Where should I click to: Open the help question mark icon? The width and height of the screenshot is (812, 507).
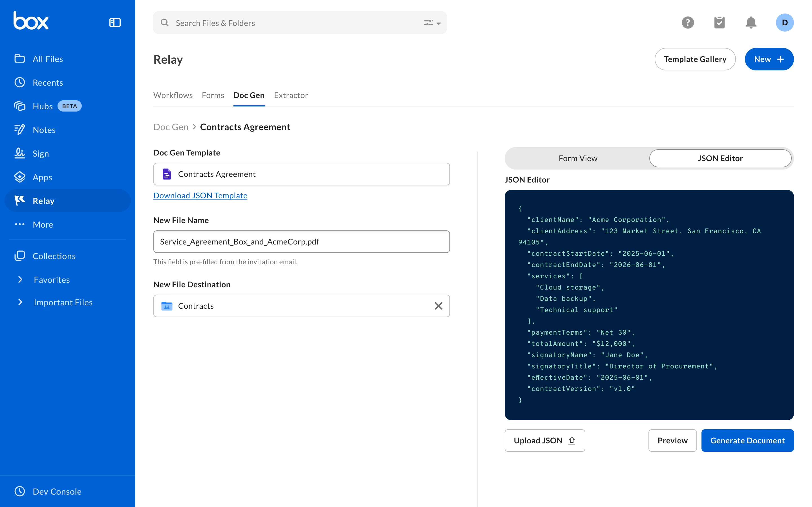pos(687,23)
